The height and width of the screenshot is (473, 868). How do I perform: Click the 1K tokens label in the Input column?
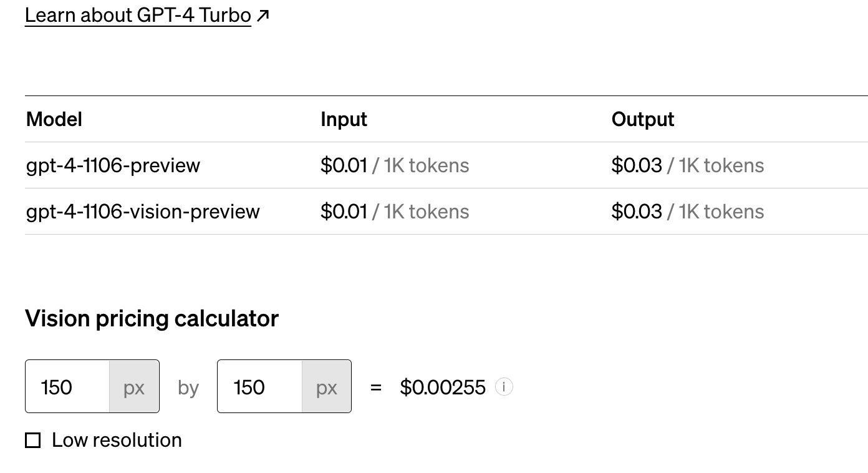tap(427, 165)
